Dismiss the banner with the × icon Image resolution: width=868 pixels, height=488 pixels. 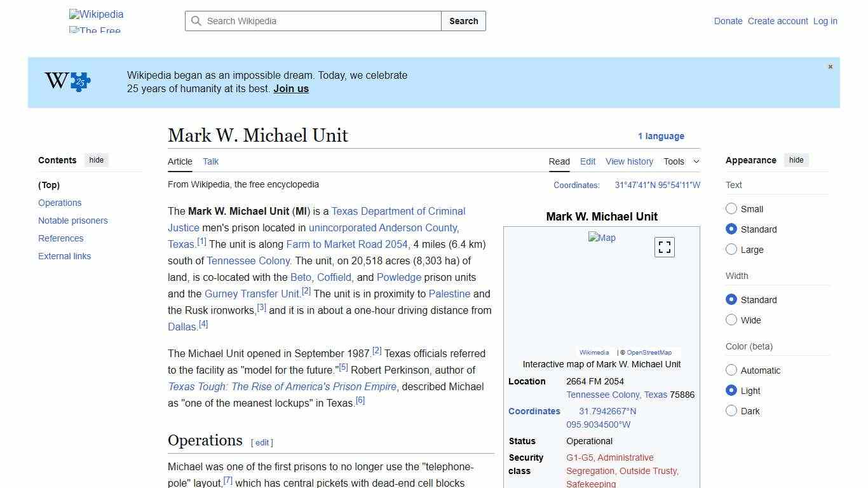(830, 66)
